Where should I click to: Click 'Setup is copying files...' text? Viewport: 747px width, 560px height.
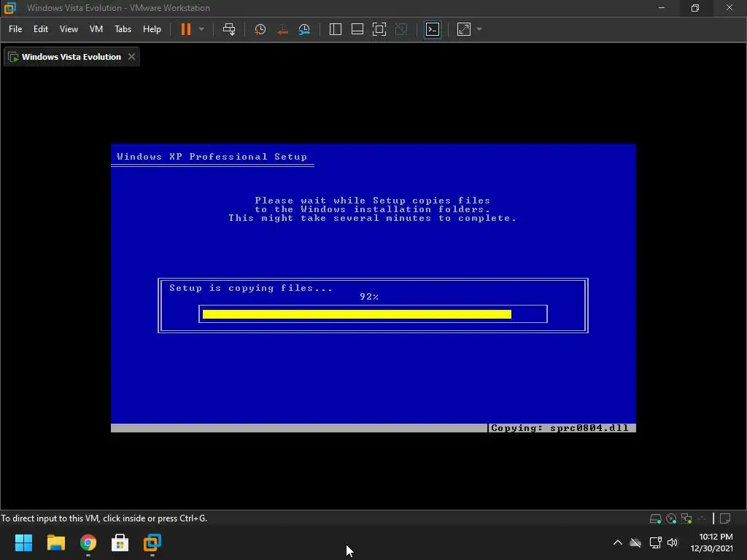point(251,288)
